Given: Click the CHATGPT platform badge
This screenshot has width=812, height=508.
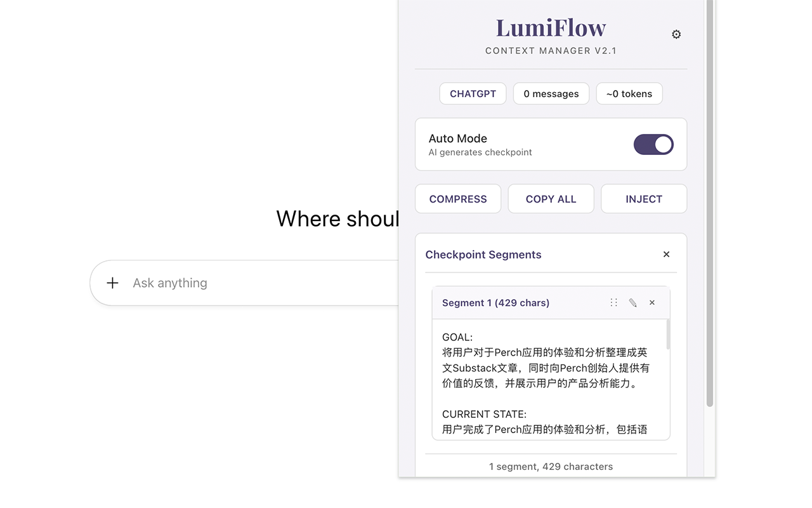Looking at the screenshot, I should pyautogui.click(x=473, y=93).
